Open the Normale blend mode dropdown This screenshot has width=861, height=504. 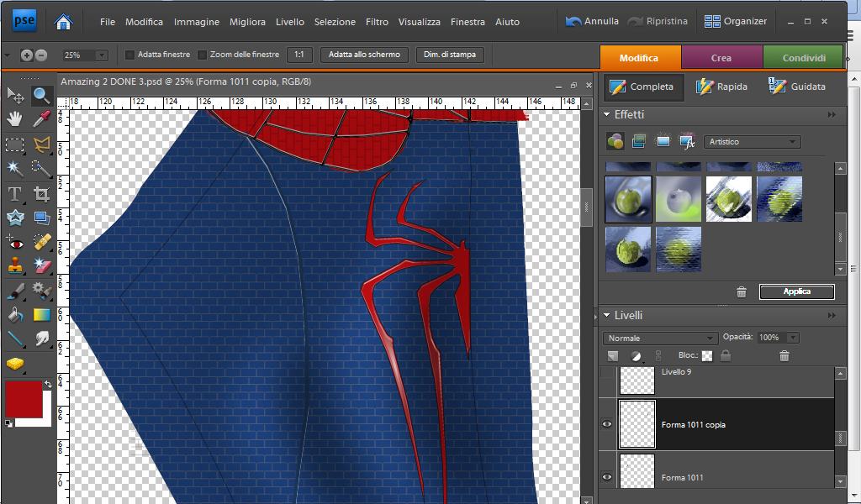(660, 338)
